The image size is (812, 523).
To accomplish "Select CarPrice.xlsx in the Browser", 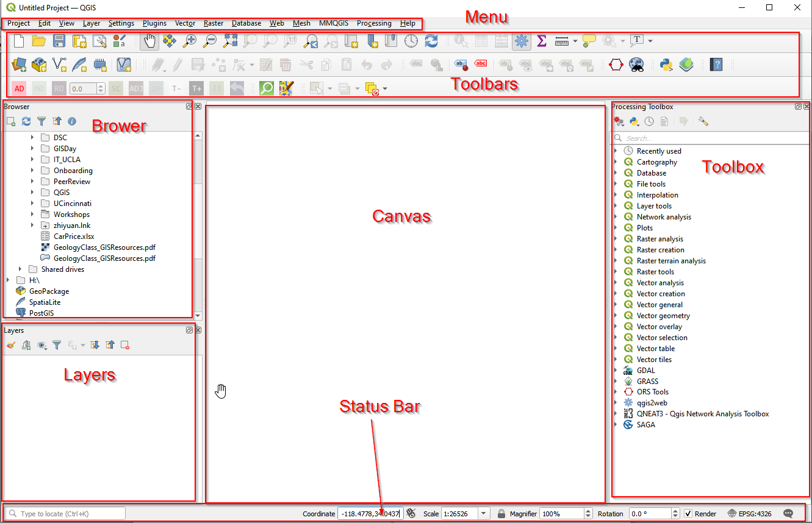I will click(x=74, y=237).
